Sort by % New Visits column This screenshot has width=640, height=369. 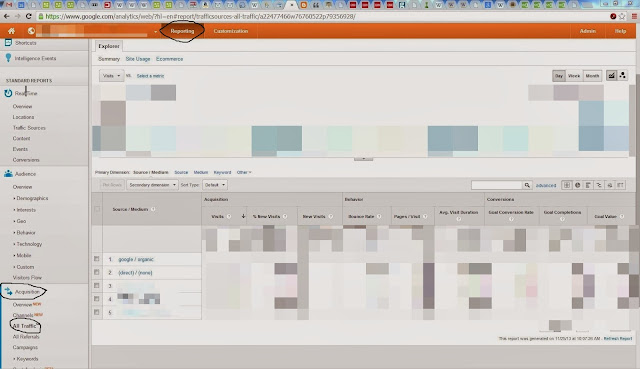266,216
